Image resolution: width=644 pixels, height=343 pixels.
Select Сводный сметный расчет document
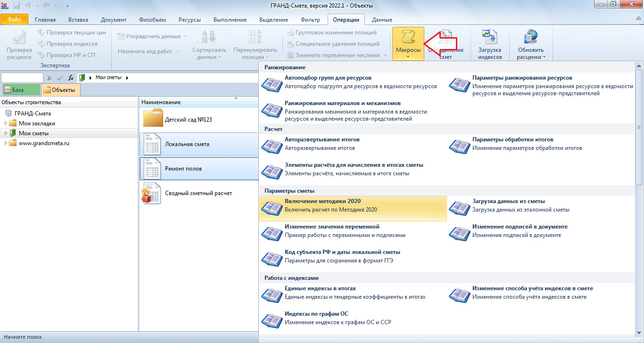coord(199,193)
